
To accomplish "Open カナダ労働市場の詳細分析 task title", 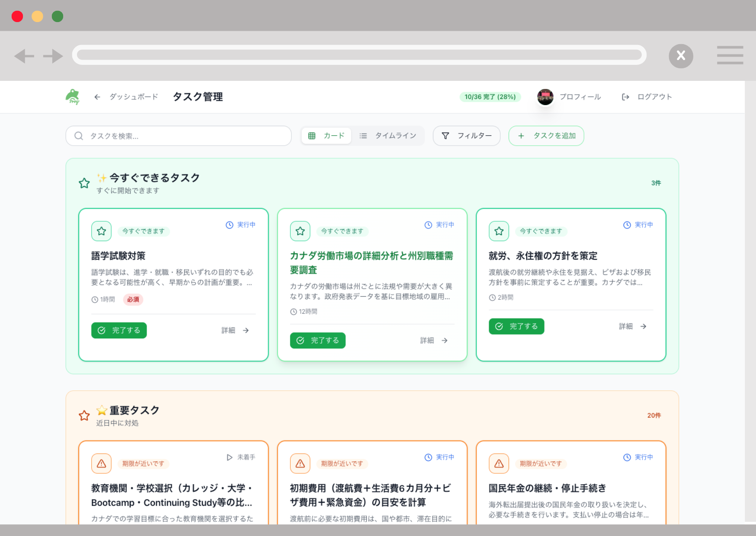I will click(372, 263).
